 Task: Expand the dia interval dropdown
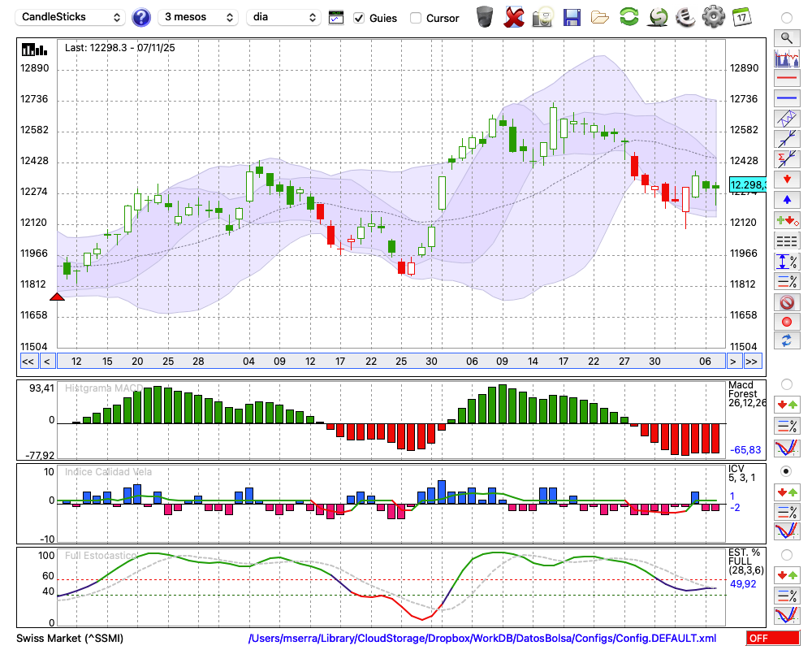click(x=283, y=17)
